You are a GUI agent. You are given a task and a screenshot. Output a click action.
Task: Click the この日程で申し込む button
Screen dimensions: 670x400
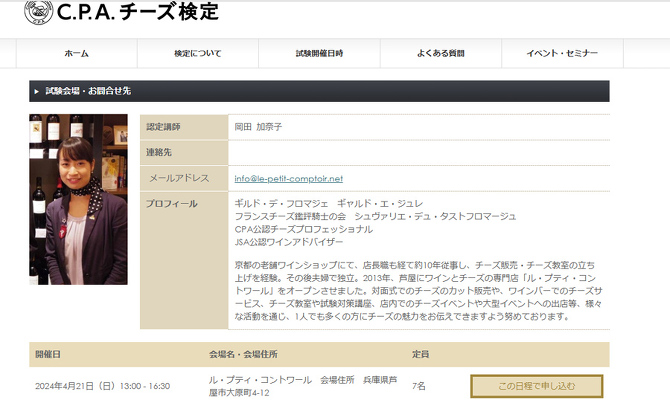pos(537,386)
